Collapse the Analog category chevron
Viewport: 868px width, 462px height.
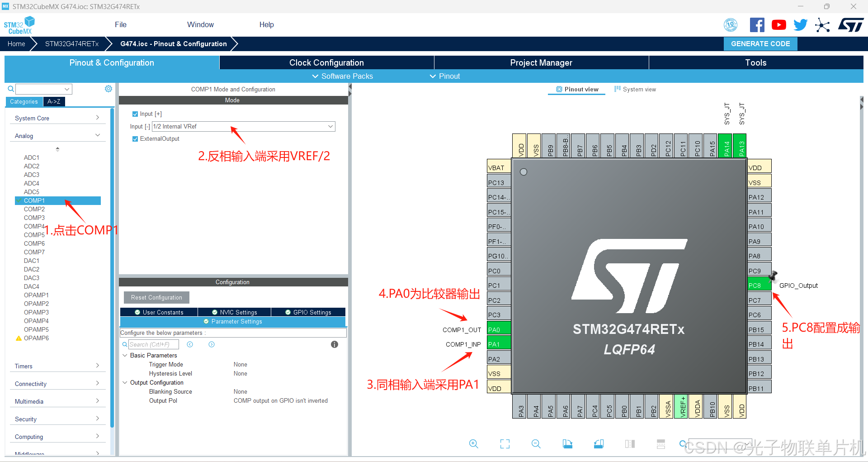(98, 134)
